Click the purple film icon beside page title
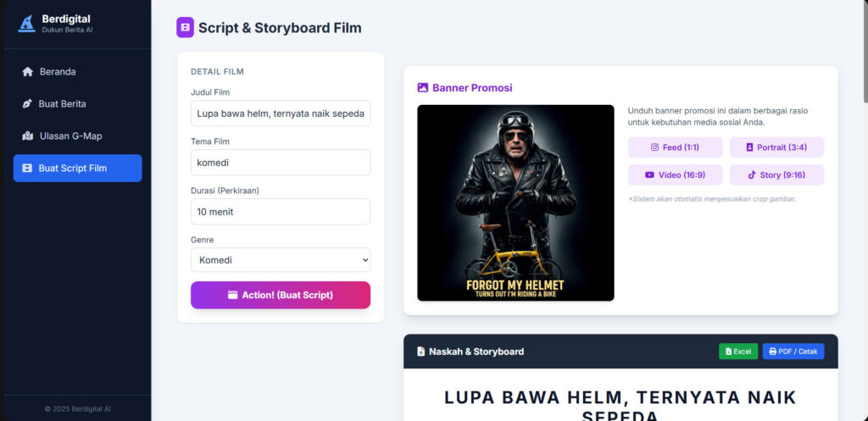The image size is (868, 421). [x=185, y=28]
